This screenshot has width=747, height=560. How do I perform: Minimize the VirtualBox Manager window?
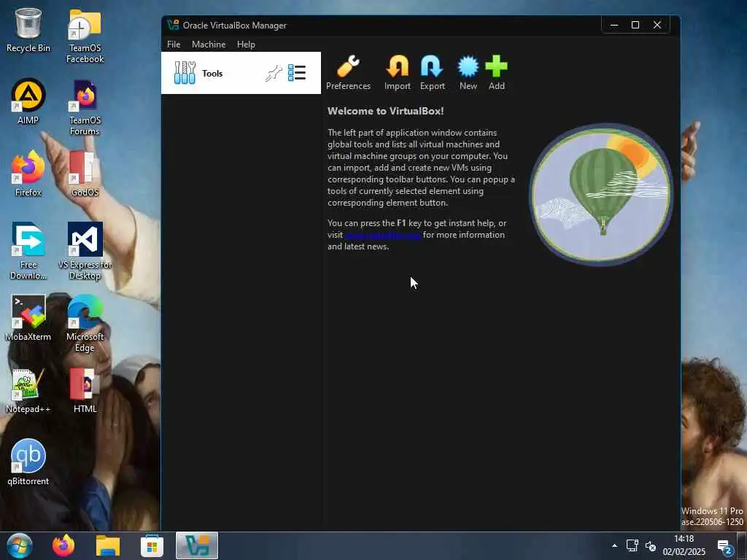(614, 25)
